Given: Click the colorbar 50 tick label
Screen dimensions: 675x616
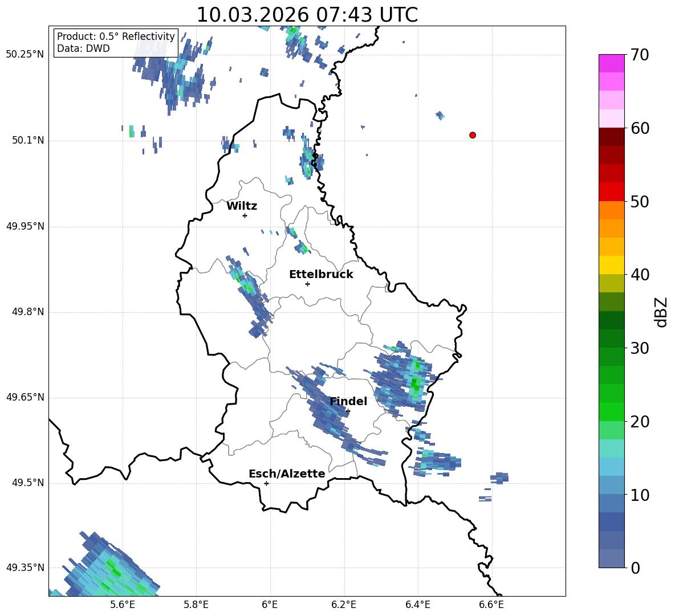Looking at the screenshot, I should click(640, 201).
